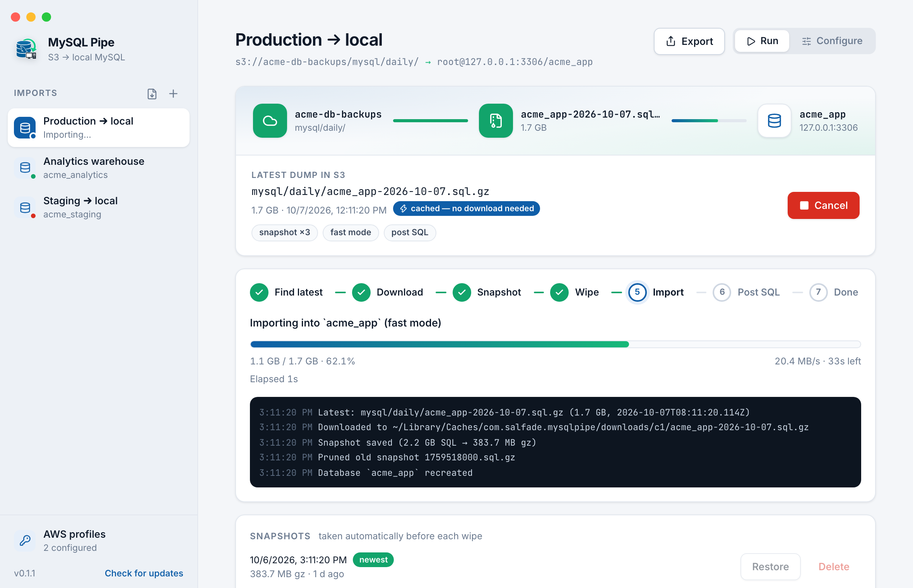Click the MySQL Pipe app logo icon
Image resolution: width=913 pixels, height=588 pixels.
click(x=26, y=49)
